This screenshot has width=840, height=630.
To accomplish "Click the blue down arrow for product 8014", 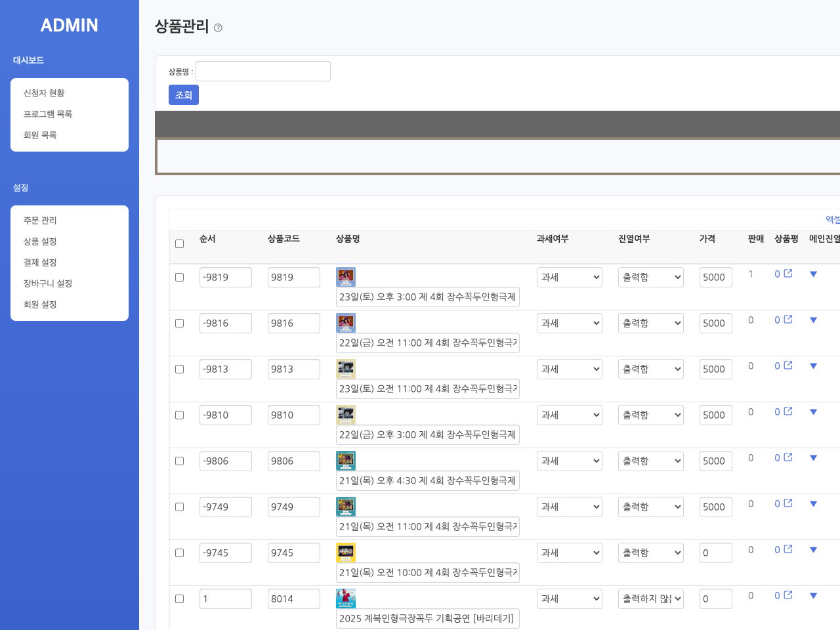I will click(x=813, y=596).
